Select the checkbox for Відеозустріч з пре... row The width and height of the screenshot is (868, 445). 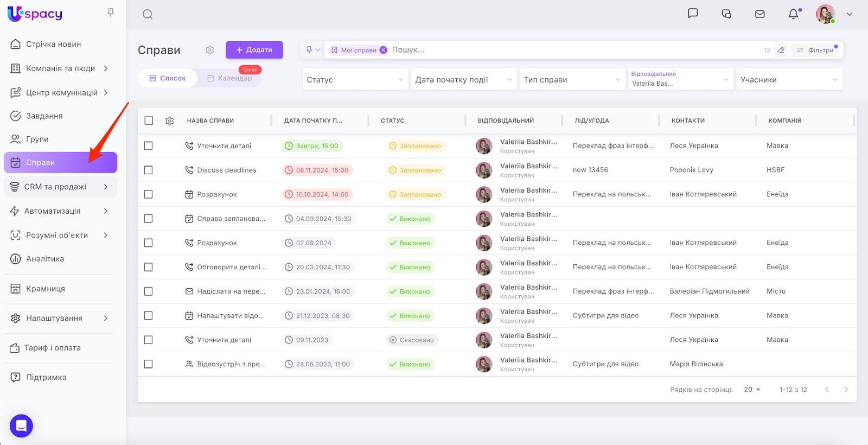(x=149, y=364)
